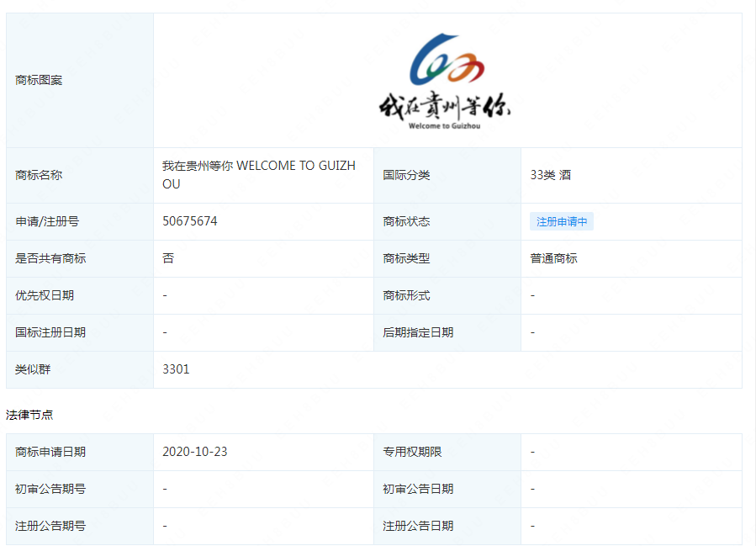Screen dimensions: 756x546
Task: Click the 商标形式 label
Action: pos(406,295)
